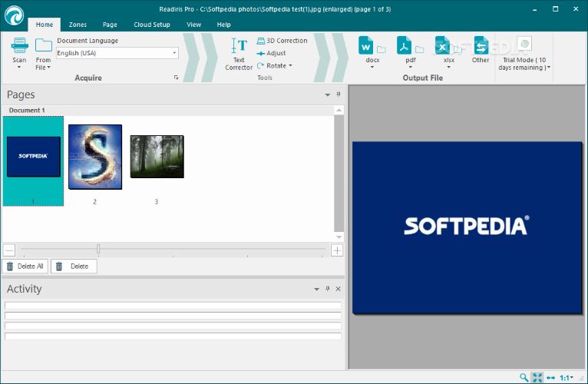Export to pdf output file

(x=405, y=45)
